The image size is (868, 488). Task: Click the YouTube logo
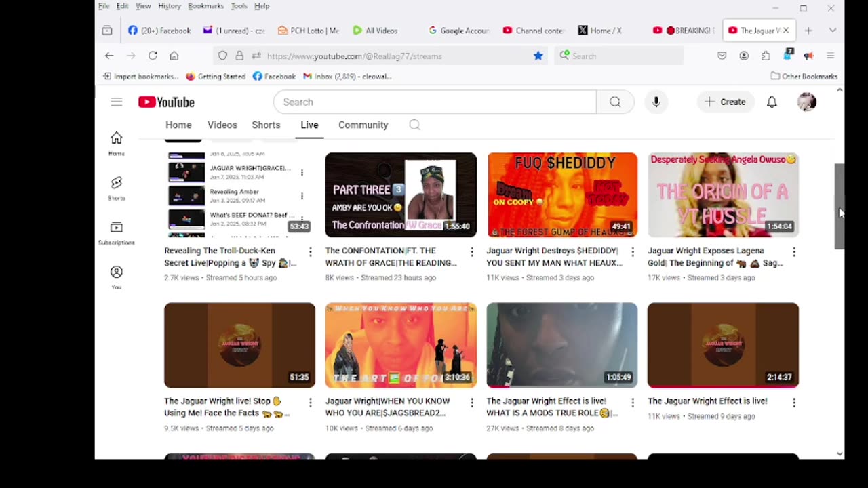[x=166, y=102]
